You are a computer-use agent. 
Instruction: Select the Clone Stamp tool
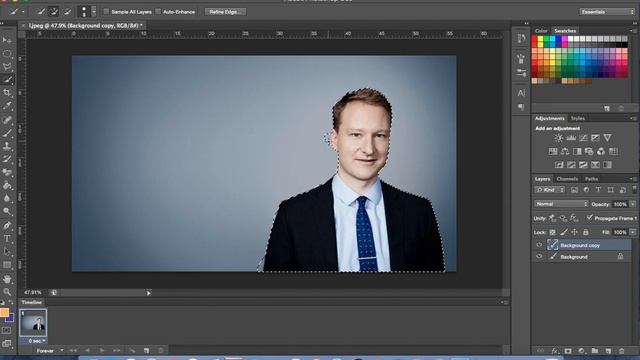(x=7, y=146)
